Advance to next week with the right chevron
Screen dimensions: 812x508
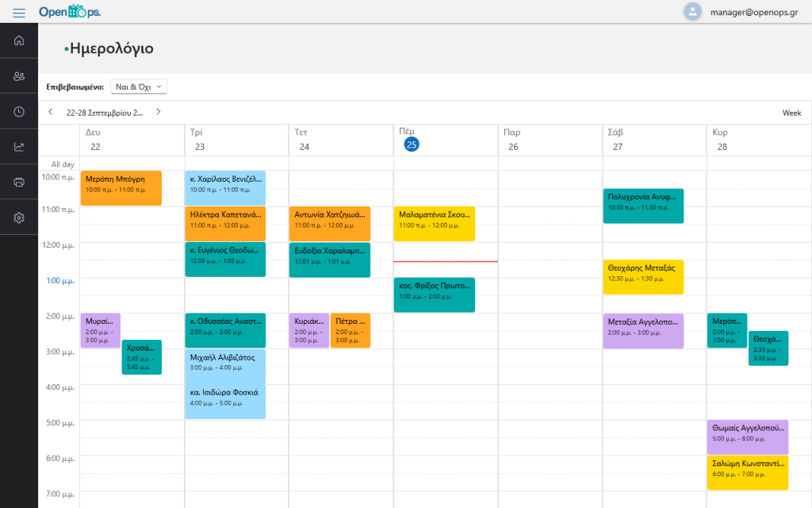point(159,112)
